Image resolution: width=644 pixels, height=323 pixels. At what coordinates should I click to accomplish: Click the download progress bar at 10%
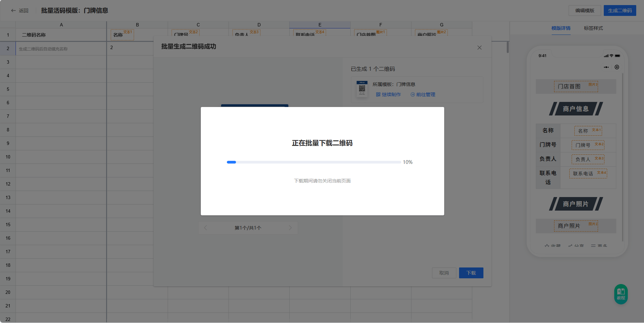(x=314, y=162)
